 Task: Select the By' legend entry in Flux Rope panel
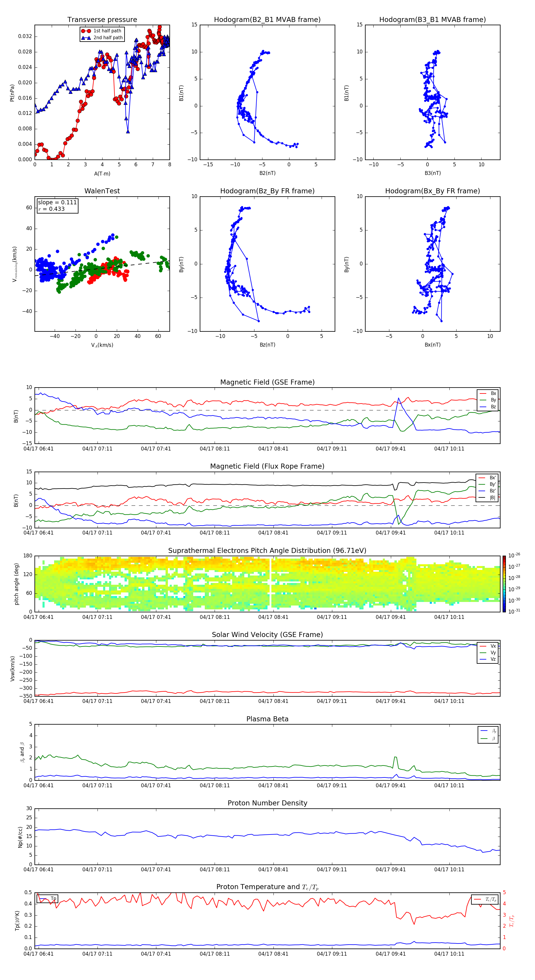487,484
